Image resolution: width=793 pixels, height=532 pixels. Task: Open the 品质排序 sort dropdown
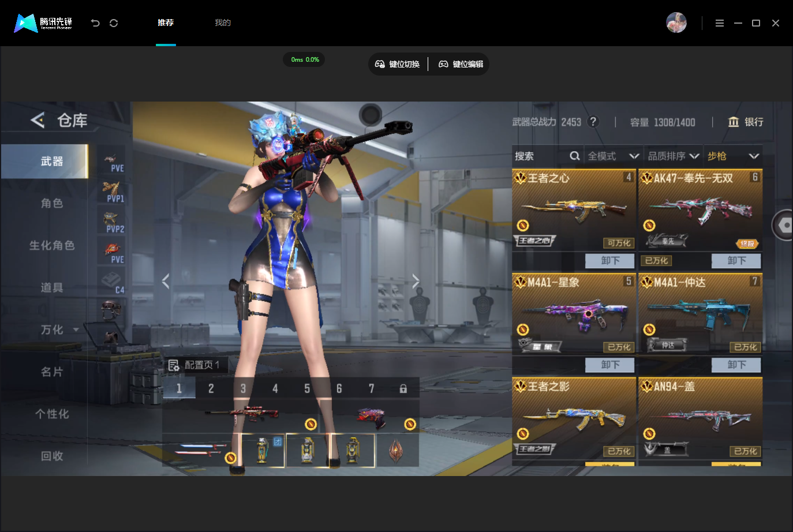[x=674, y=156]
